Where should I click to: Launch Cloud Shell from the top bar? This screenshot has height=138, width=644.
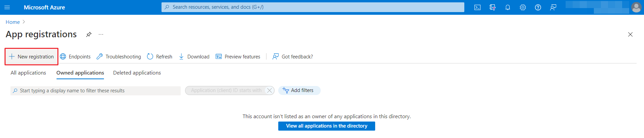tap(477, 7)
